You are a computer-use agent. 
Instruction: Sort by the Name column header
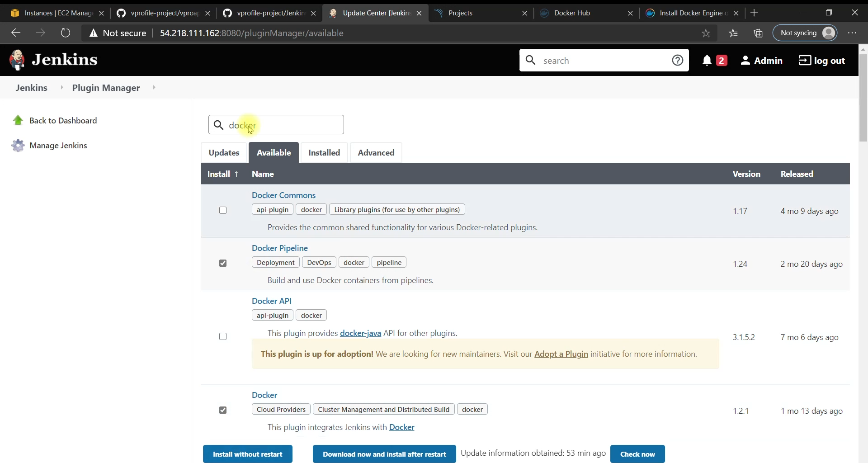click(263, 174)
